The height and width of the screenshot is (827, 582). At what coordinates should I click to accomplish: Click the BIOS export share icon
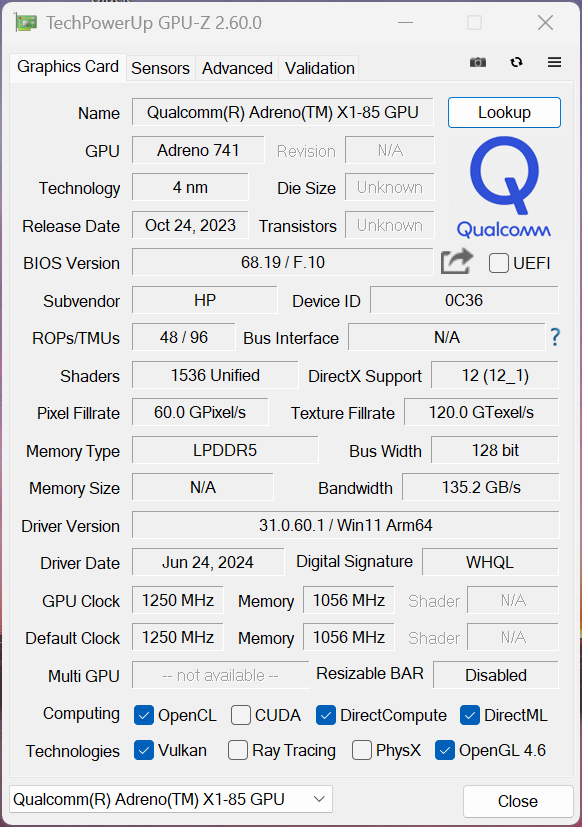click(456, 262)
